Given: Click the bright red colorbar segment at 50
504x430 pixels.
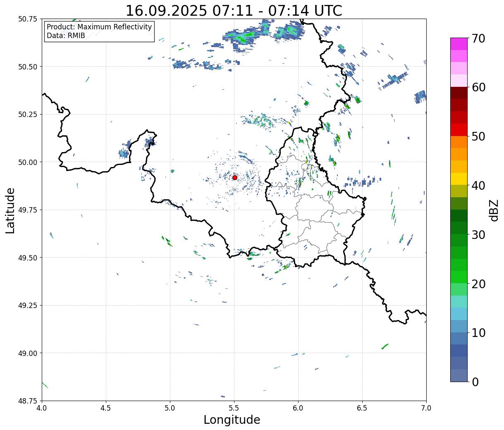Looking at the screenshot, I should click(459, 130).
